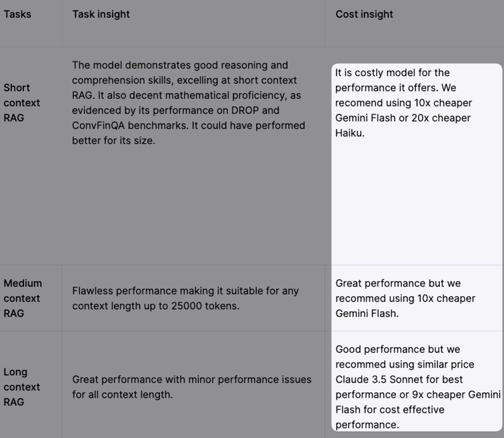504x438 pixels.
Task: Click the 'Flawless performance' task insight cell
Action: tap(185, 298)
